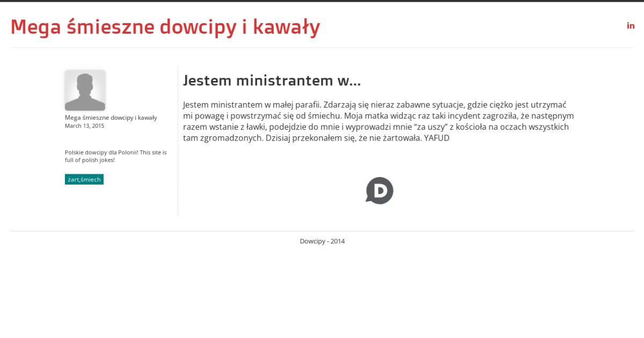The height and width of the screenshot is (338, 644).
Task: Click the author name under the avatar
Action: [111, 117]
